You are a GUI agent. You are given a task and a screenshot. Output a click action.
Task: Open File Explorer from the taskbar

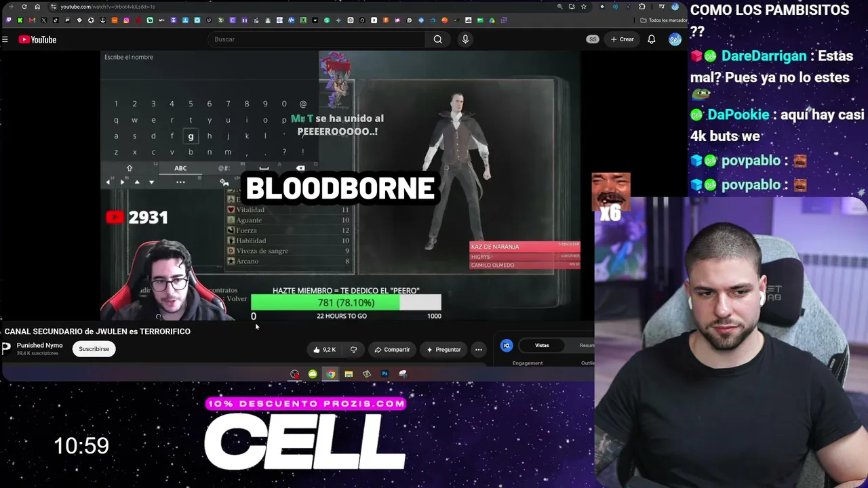tap(349, 374)
